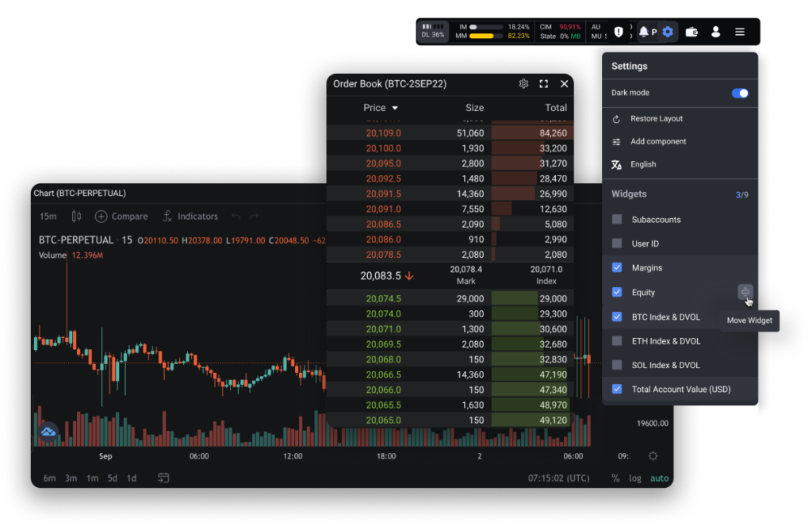Check the ETH Index & DVOL checkbox
The height and width of the screenshot is (526, 812).
click(x=617, y=341)
